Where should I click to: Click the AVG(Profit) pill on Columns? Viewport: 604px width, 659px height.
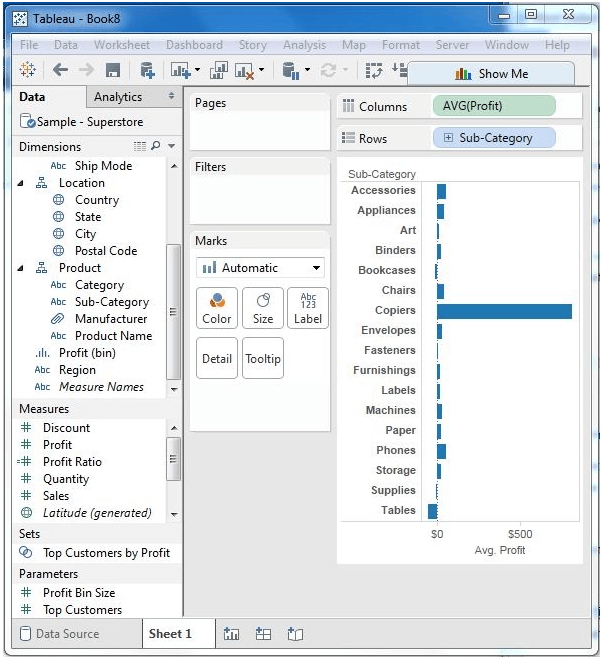click(x=494, y=106)
